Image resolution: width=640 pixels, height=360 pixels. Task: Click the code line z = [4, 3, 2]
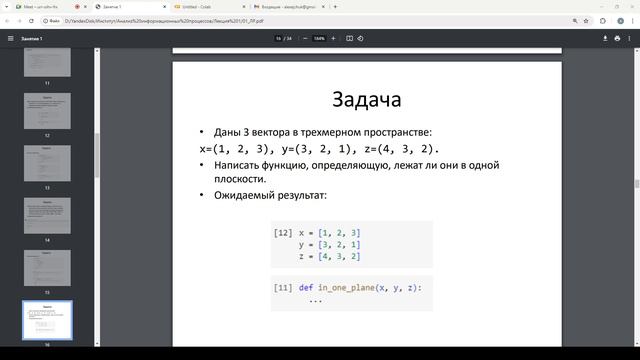pyautogui.click(x=329, y=256)
